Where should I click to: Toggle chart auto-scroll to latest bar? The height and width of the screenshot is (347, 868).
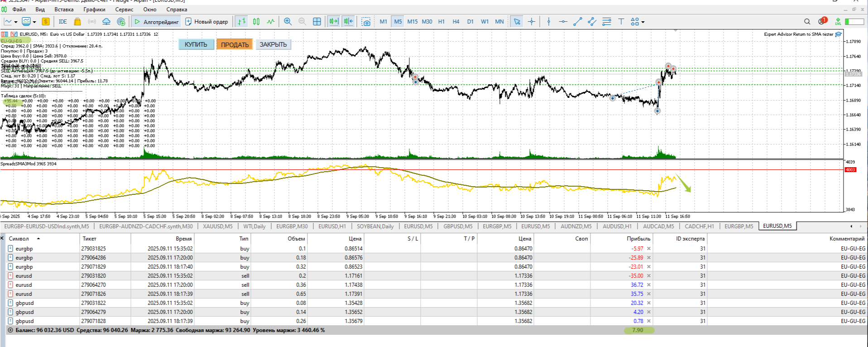coord(334,21)
